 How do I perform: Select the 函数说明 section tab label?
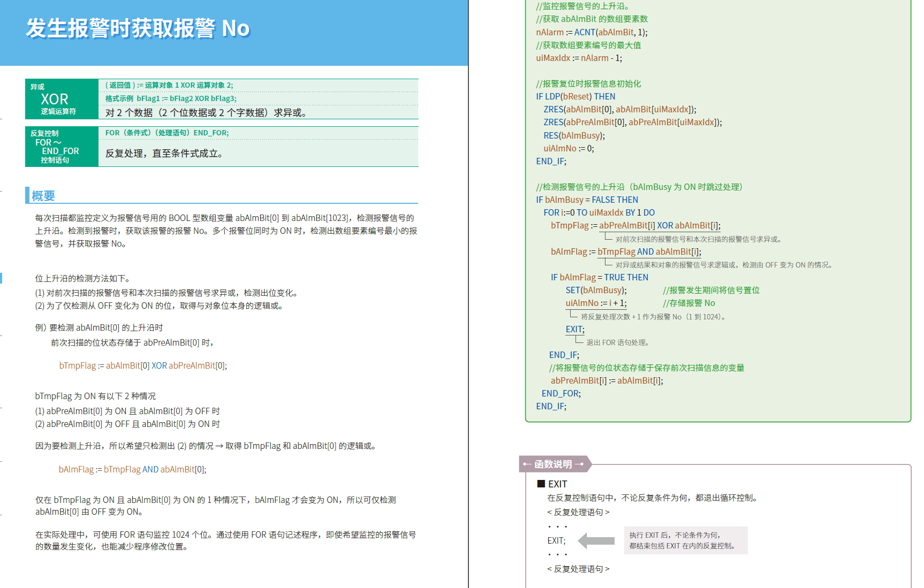pyautogui.click(x=553, y=464)
